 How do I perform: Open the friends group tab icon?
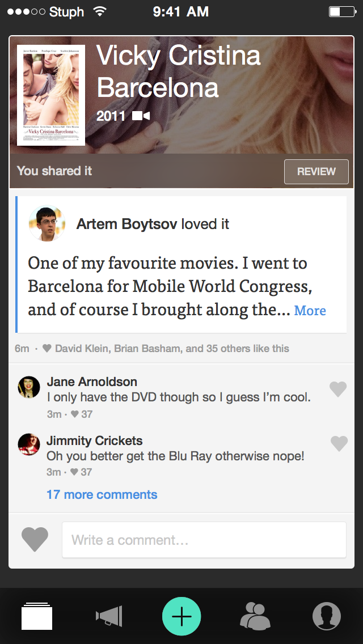click(x=255, y=616)
